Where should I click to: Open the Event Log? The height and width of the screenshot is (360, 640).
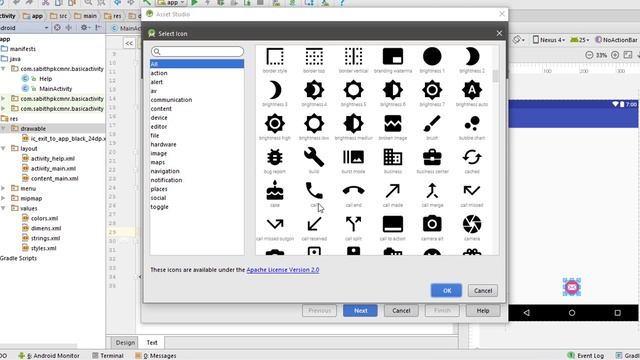coord(586,356)
